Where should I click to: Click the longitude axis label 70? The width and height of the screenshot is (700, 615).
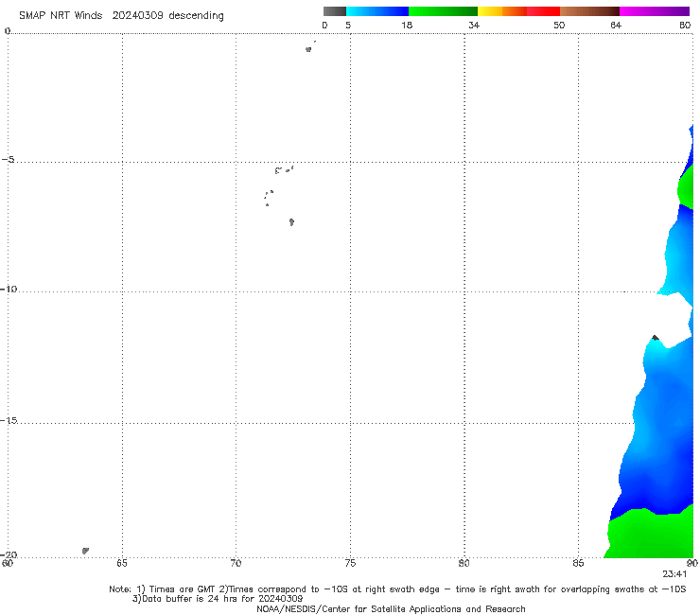pos(236,563)
